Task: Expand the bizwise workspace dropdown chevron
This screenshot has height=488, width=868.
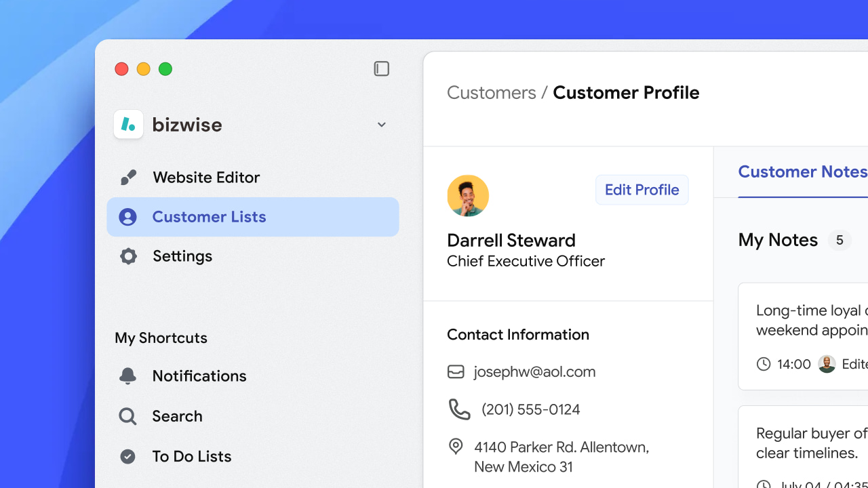Action: point(382,125)
